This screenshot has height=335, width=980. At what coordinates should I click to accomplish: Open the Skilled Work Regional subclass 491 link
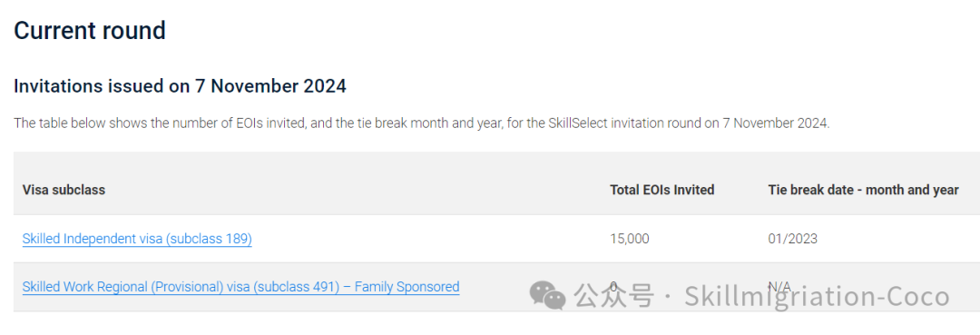point(240,287)
